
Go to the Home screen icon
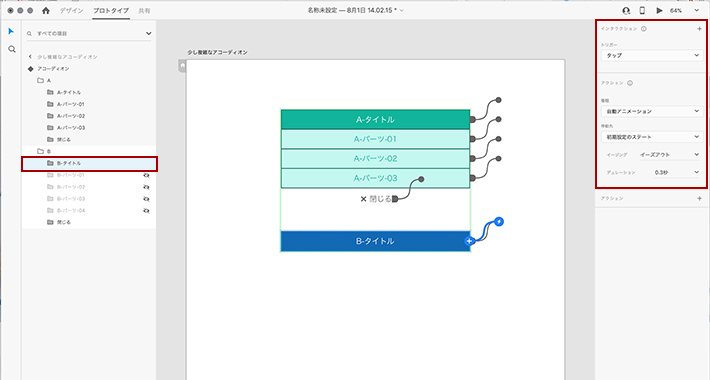pyautogui.click(x=46, y=10)
